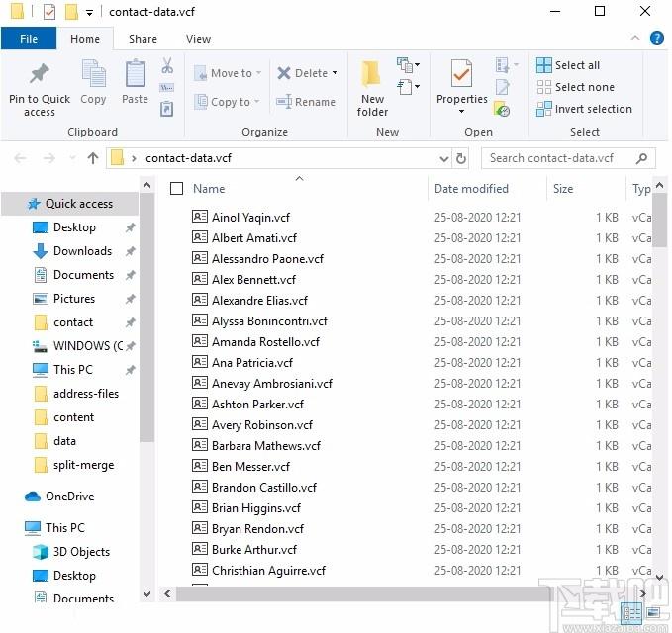Select Quick access in navigation pane
The width and height of the screenshot is (672, 633).
pyautogui.click(x=70, y=204)
